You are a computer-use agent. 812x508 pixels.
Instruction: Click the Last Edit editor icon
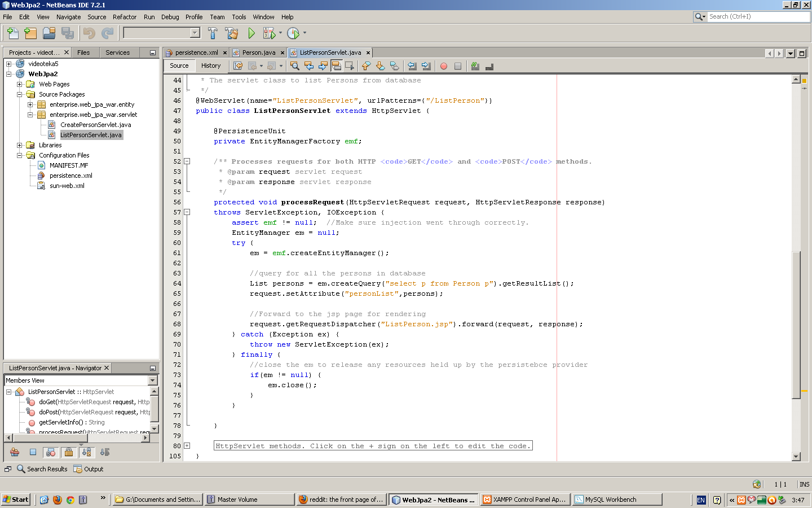click(238, 66)
